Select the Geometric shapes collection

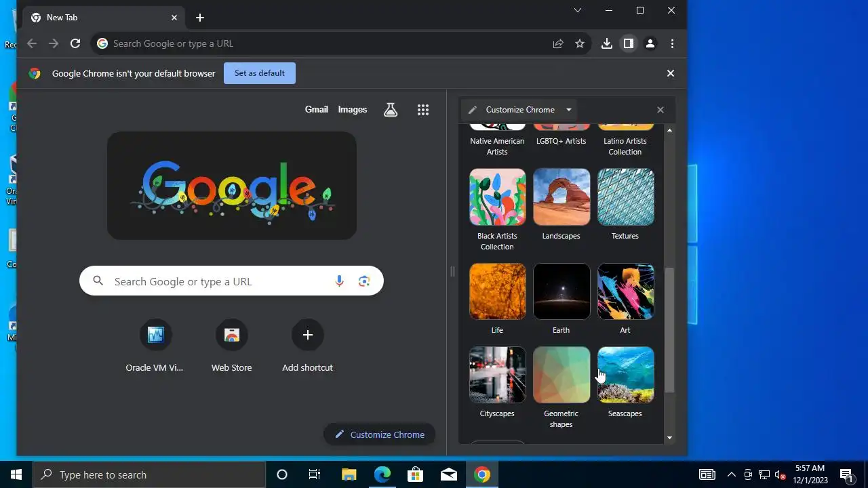[x=561, y=375]
